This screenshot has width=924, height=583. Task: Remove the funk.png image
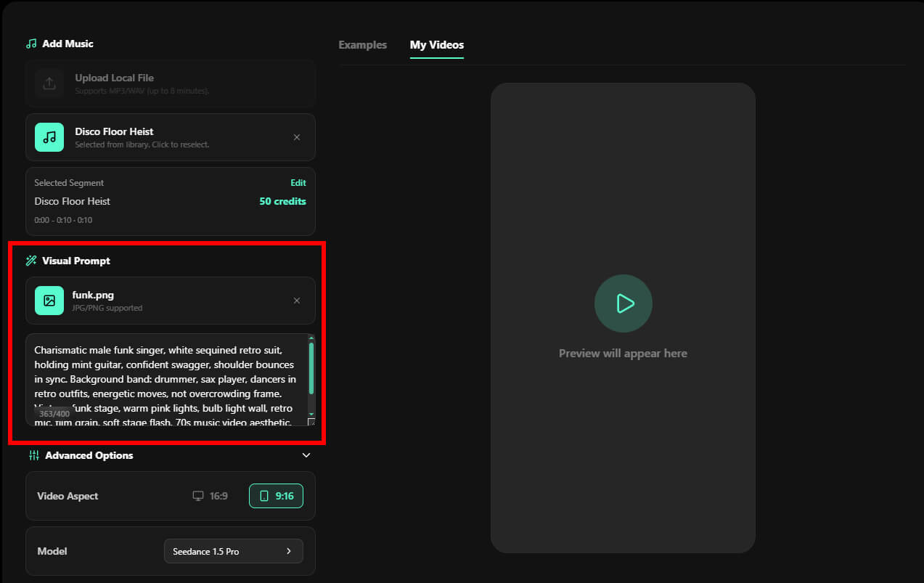coord(296,301)
